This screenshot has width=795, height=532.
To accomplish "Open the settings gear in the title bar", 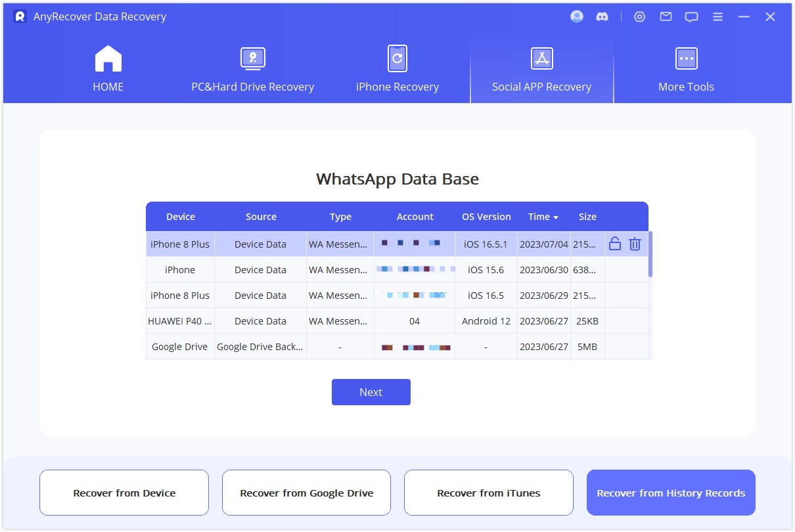I will [x=639, y=16].
